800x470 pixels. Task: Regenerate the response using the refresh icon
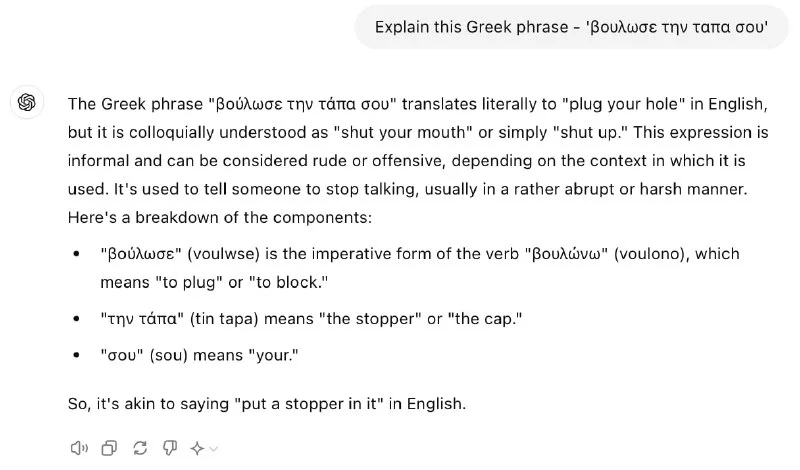[x=140, y=448]
